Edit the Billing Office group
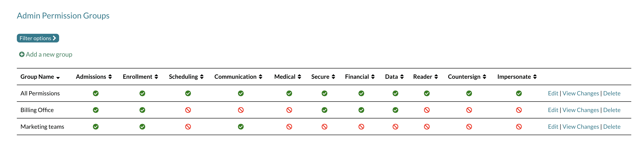 pos(553,110)
